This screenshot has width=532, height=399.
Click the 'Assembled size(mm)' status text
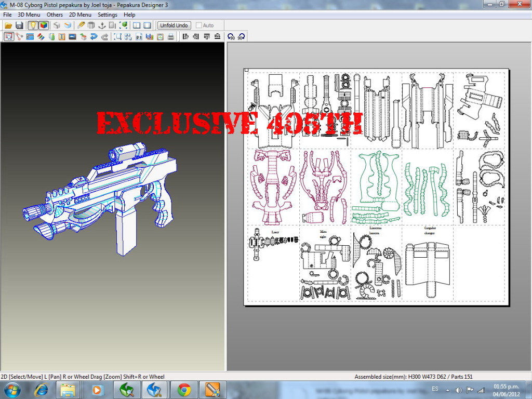pyautogui.click(x=413, y=377)
